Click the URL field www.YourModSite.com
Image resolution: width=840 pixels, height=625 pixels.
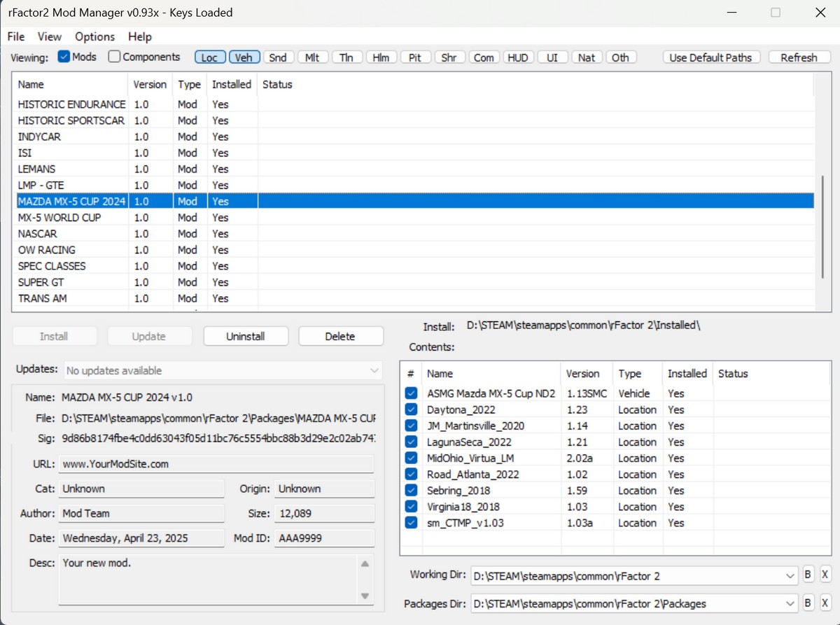pos(216,464)
